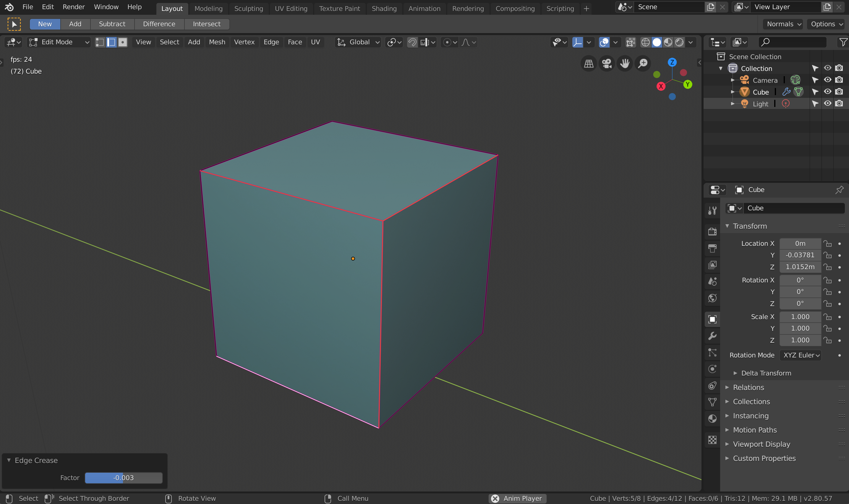Click the Intersect selection mode button
Viewport: 849px width, 504px height.
(207, 24)
